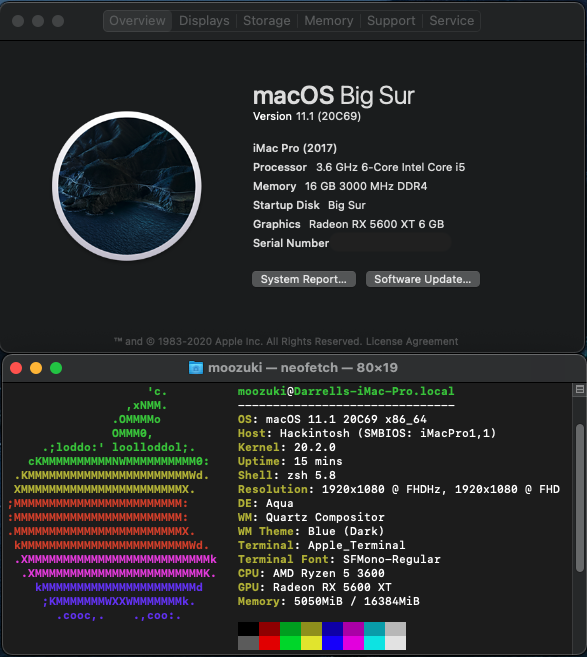Click the DE: Aqua line
This screenshot has width=587, height=657.
coord(266,503)
